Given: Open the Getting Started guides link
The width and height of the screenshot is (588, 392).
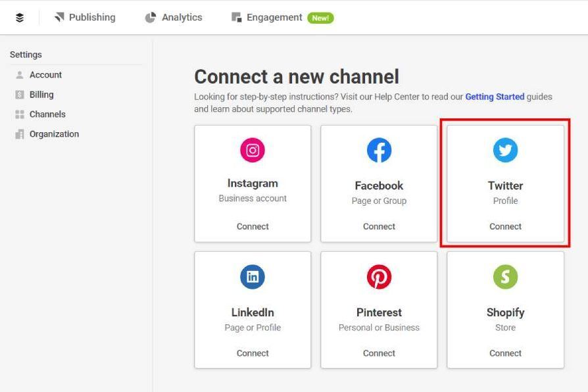Looking at the screenshot, I should [x=495, y=97].
